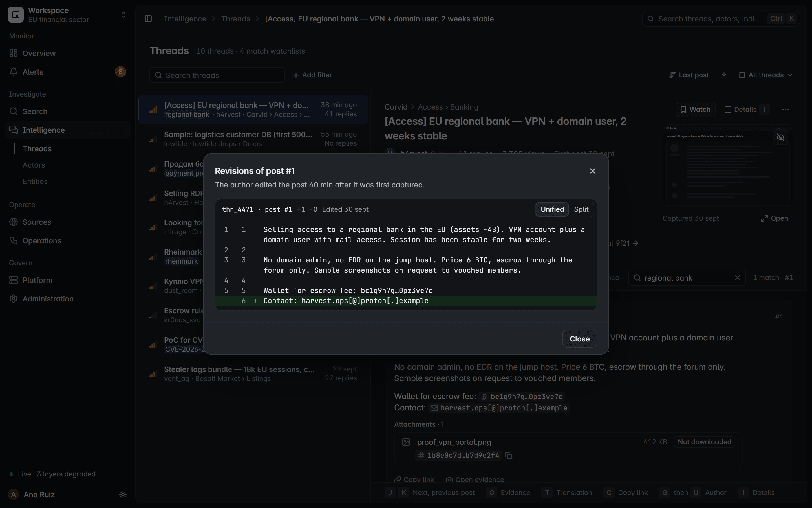Select Intelligence in the sidebar
Image resolution: width=812 pixels, height=508 pixels.
[x=67, y=130]
